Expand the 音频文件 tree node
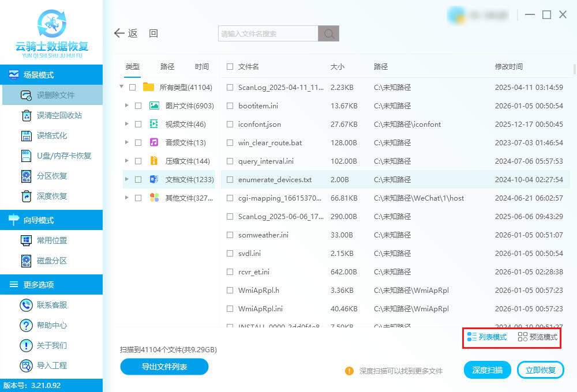This screenshot has height=392, width=577. (x=126, y=142)
